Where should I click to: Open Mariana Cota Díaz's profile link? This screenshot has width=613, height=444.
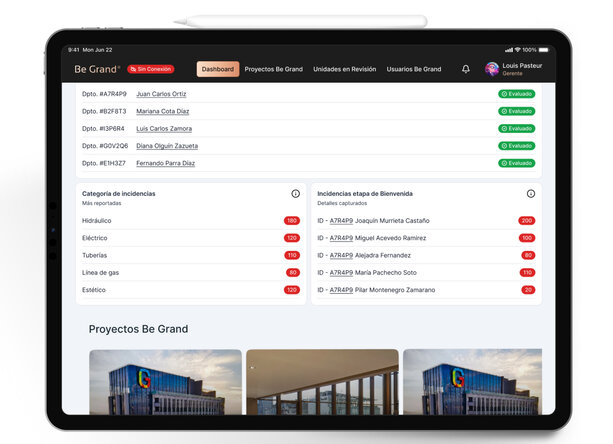coord(162,111)
